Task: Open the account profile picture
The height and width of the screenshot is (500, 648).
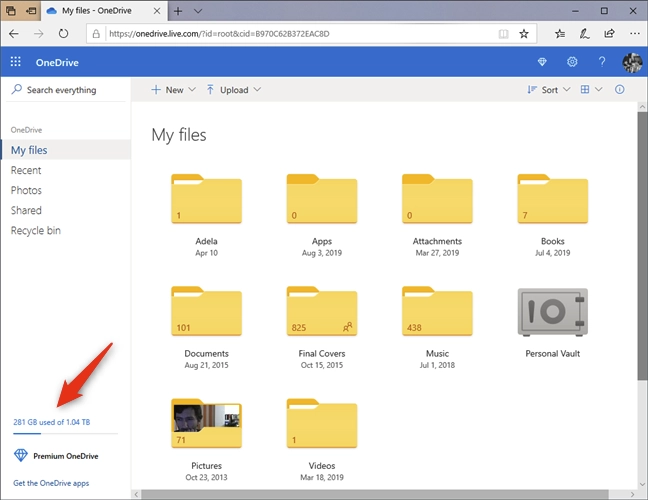Action: [x=632, y=62]
